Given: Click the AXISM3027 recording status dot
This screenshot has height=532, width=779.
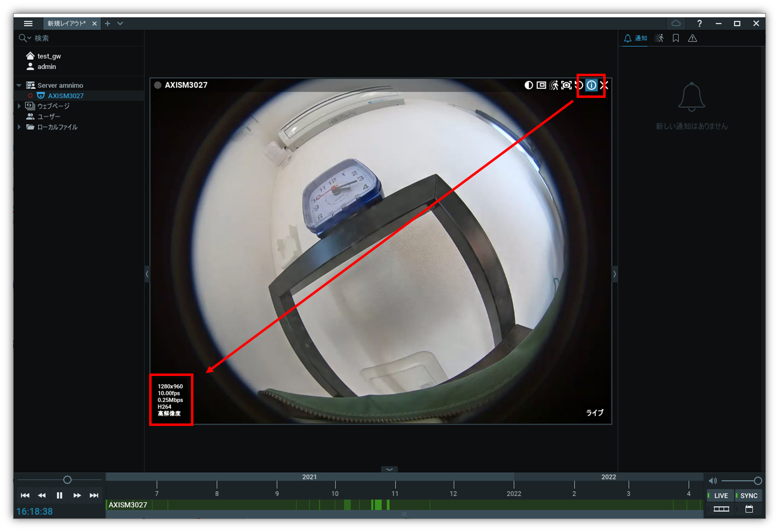Looking at the screenshot, I should tap(157, 85).
